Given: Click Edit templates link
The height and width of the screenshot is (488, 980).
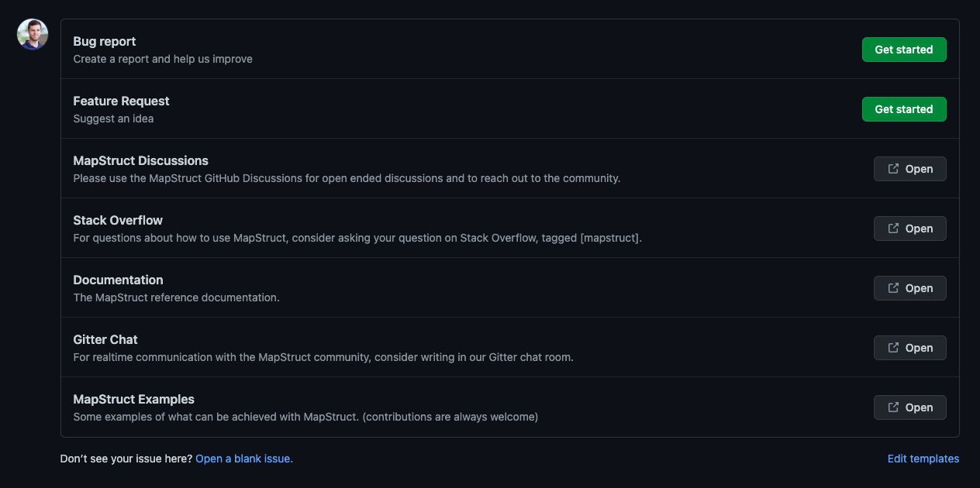Looking at the screenshot, I should click(923, 459).
